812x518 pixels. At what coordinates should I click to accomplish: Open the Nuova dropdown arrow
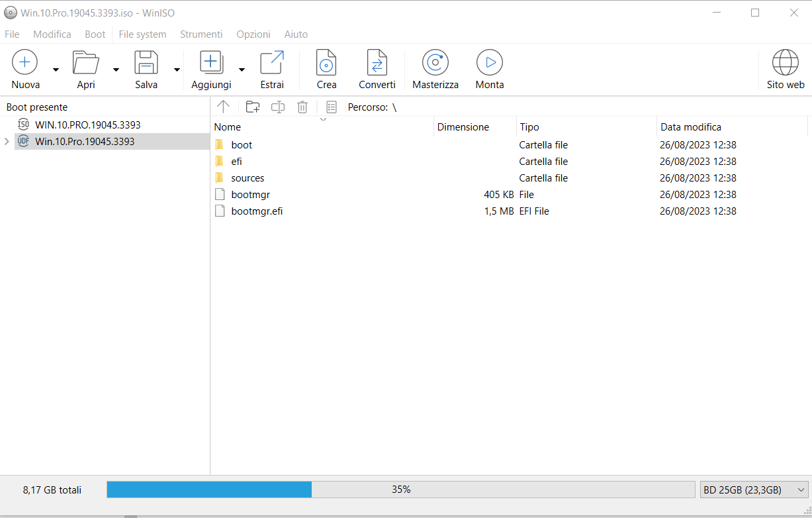(56, 70)
